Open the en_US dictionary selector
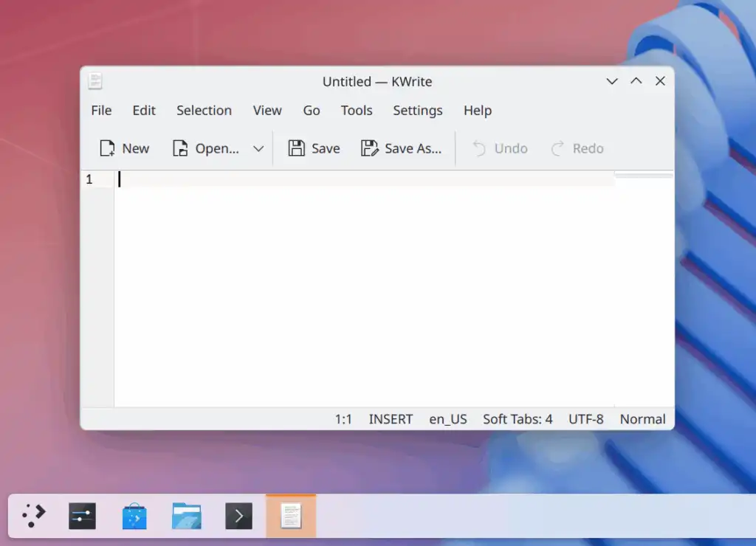The width and height of the screenshot is (756, 546). (x=448, y=419)
